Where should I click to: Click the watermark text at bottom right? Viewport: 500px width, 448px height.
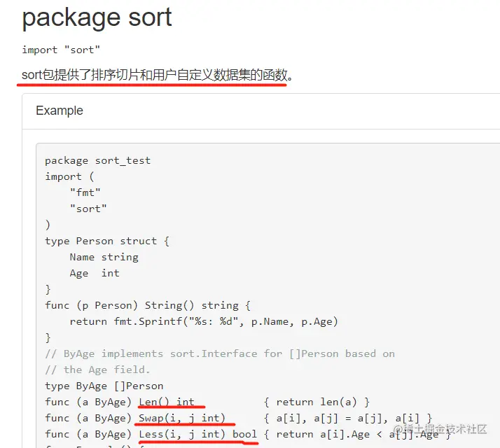click(440, 429)
